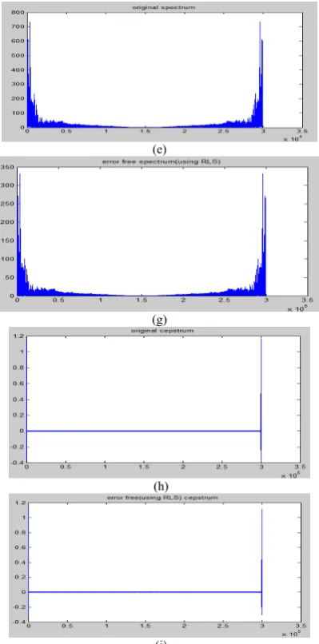Select the error free cepstrum plot area
The width and height of the screenshot is (319, 644).
[x=165, y=563]
